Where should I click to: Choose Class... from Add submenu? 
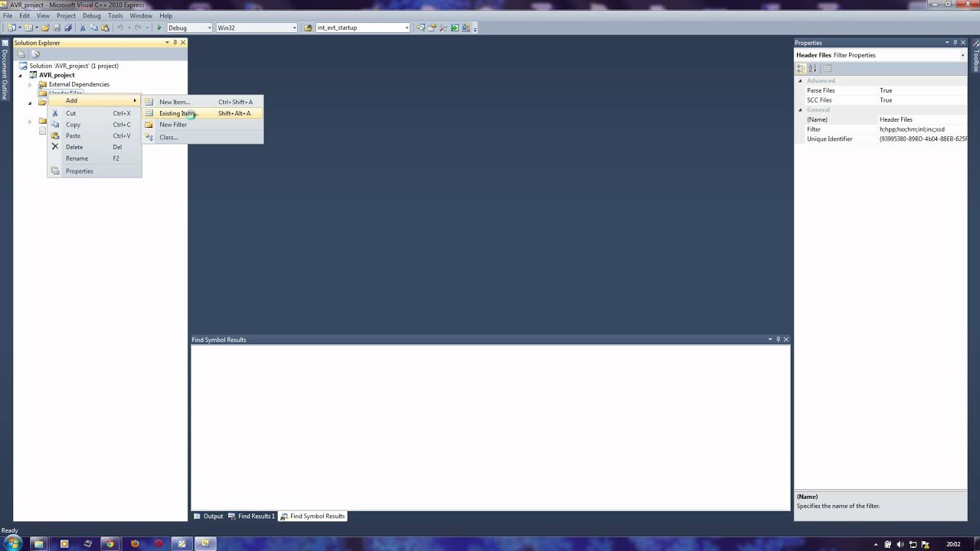pos(203,137)
